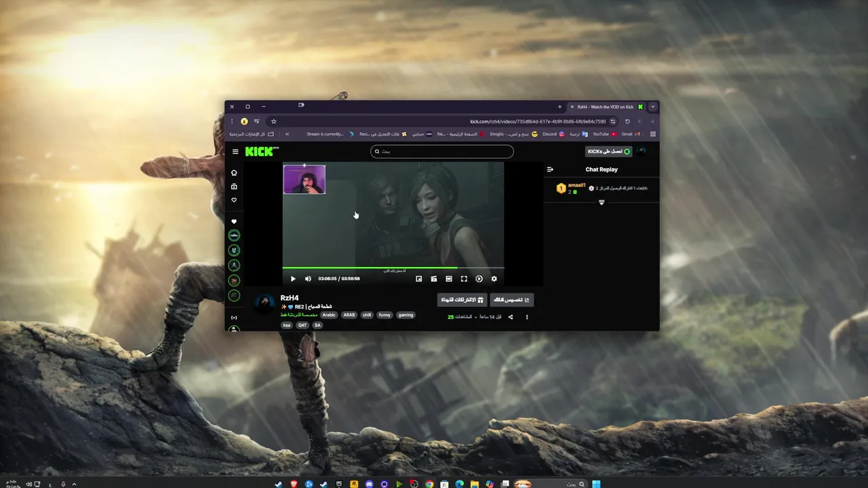Open fourth followed channel avatar in sidebar
Image resolution: width=868 pixels, height=488 pixels.
pos(234,280)
